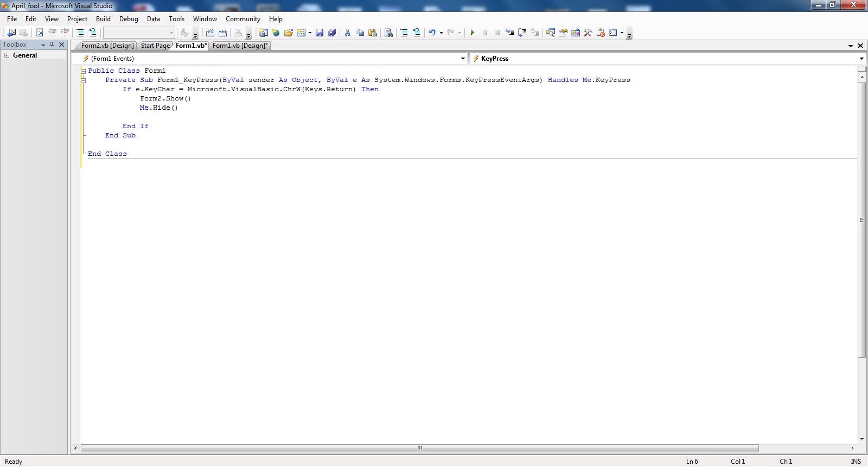Click the Copy toolbar icon

click(360, 33)
